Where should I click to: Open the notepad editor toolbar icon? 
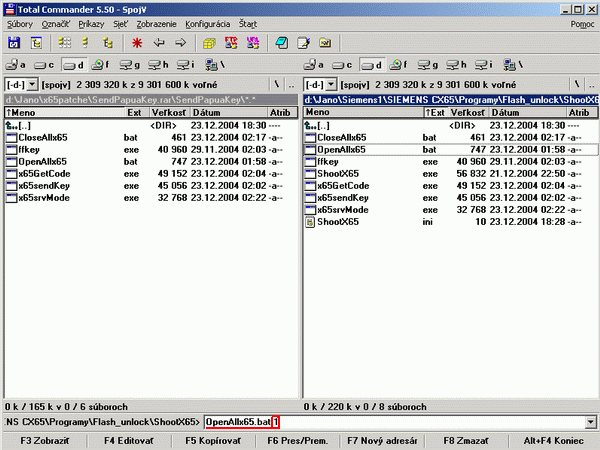tap(304, 42)
